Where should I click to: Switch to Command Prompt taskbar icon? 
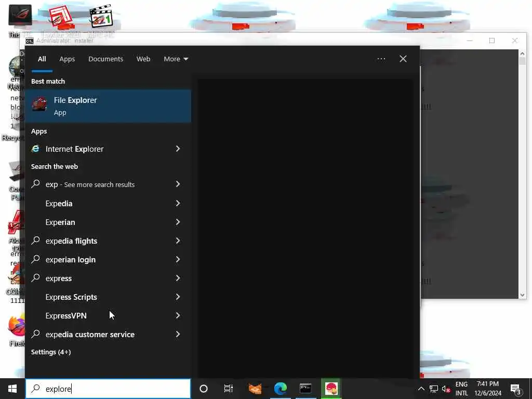[x=305, y=389]
